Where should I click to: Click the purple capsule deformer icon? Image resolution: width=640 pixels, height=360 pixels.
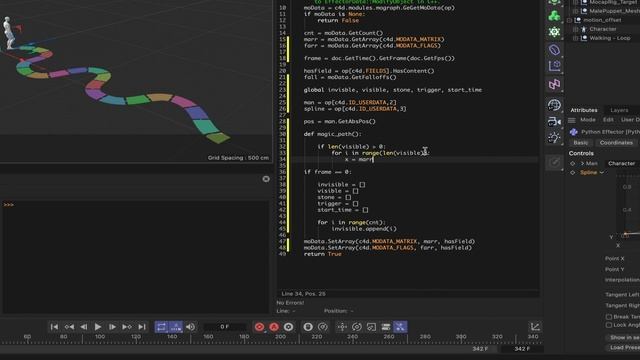(x=554, y=50)
